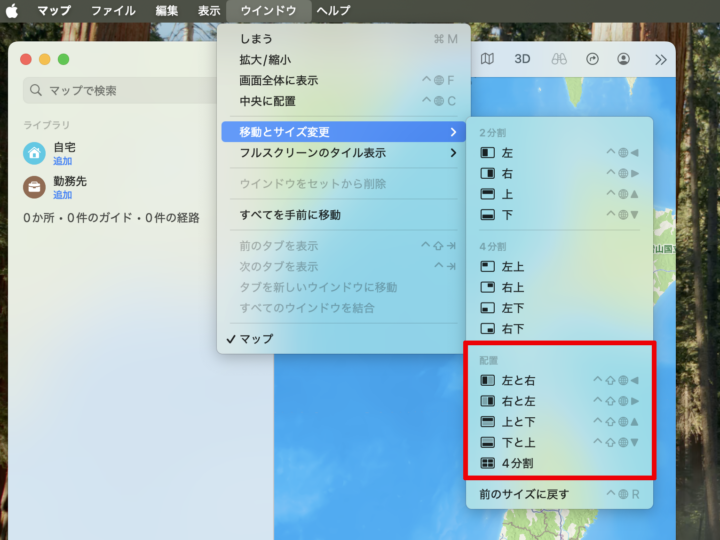Open the 編集 menu
This screenshot has height=540, width=720.
tap(167, 10)
